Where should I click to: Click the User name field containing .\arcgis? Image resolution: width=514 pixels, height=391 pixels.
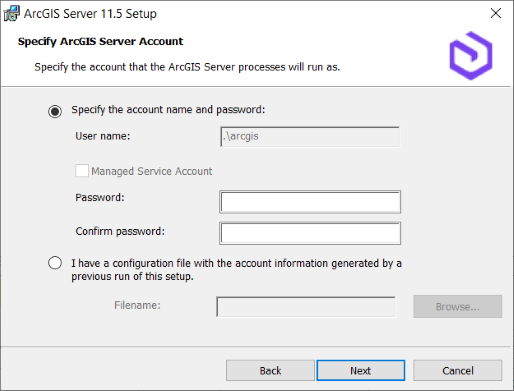tap(310, 137)
